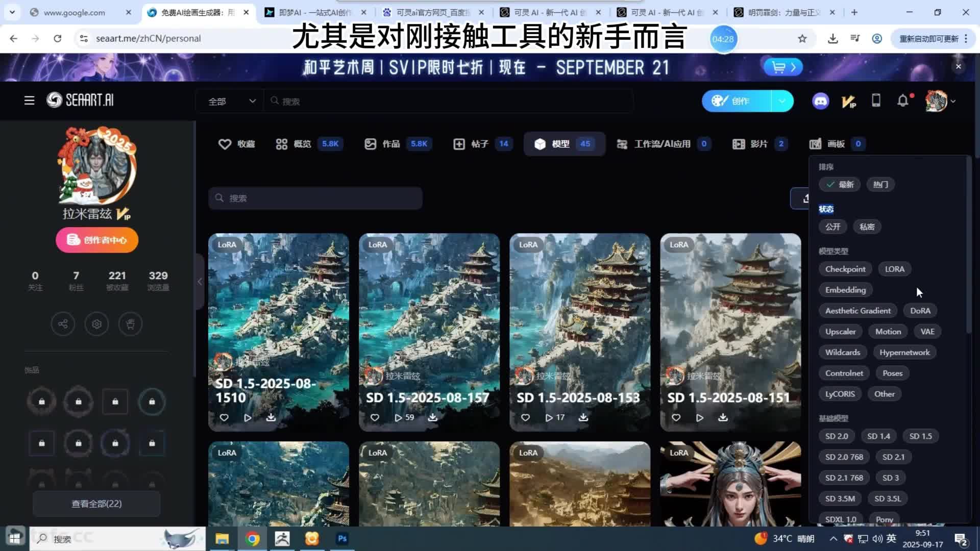Expand the 全部 search category dropdown
This screenshot has width=980, height=551.
pyautogui.click(x=231, y=101)
